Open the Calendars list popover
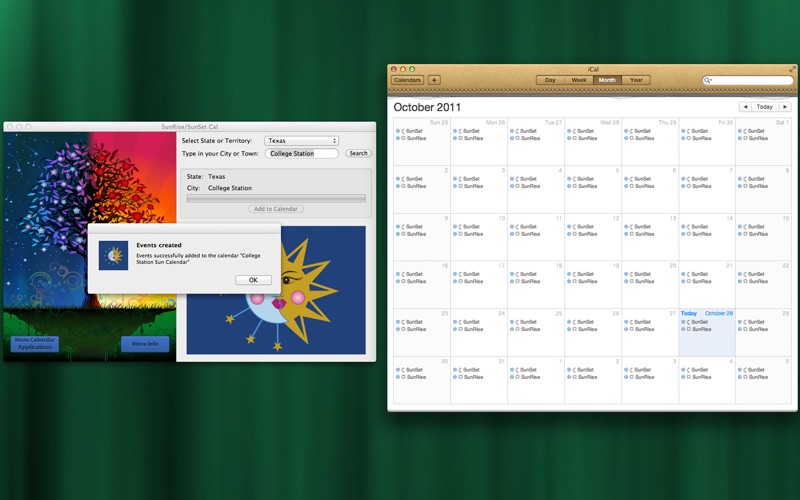 pos(407,80)
